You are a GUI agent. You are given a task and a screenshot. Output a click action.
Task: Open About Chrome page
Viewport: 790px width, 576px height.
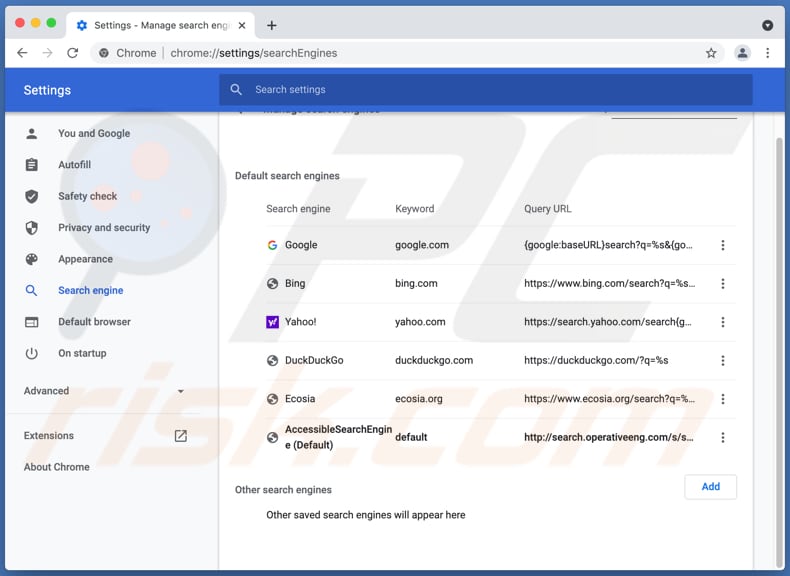[56, 467]
